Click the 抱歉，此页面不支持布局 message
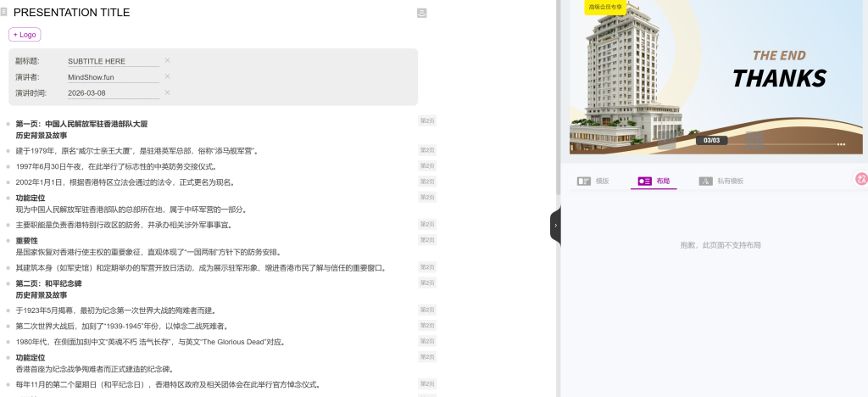Image resolution: width=868 pixels, height=397 pixels. coord(721,245)
